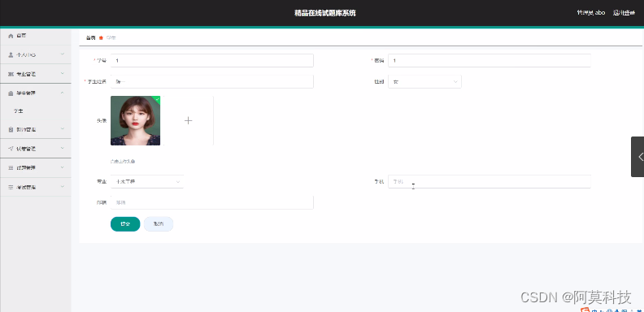This screenshot has width=644, height=312.
Task: Click the 考试管理 menu icon
Action: (x=11, y=187)
